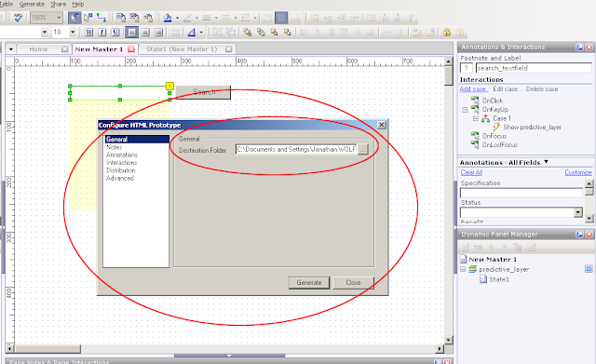Click the Customize link
Viewport: 596px width, 364px height.
[578, 172]
